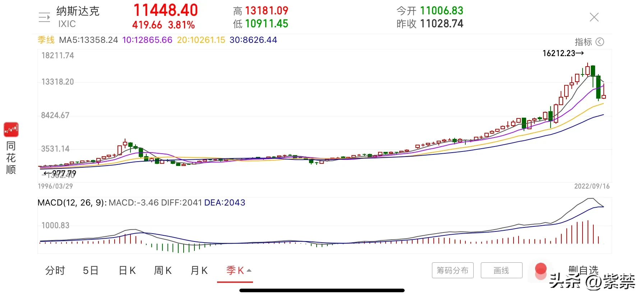Screen dimensions: 644x298
Task: Switch to the 5日 five-day tab
Action: 91,271
